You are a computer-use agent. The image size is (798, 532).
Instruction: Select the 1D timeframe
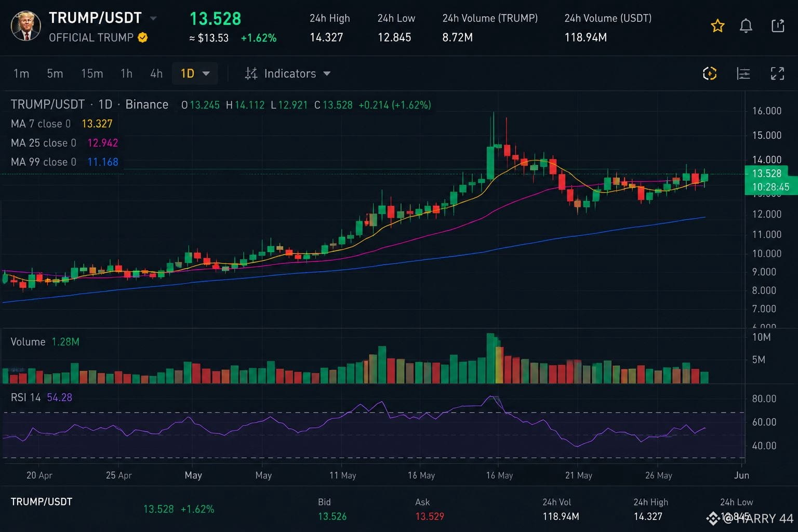188,74
